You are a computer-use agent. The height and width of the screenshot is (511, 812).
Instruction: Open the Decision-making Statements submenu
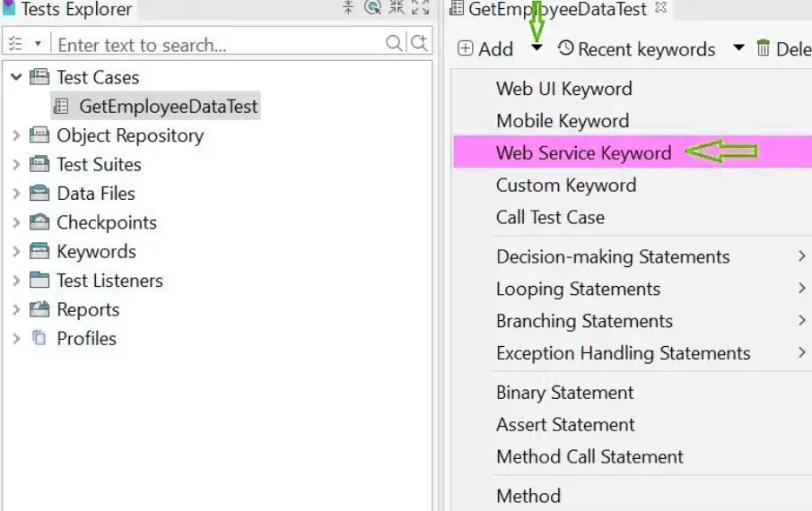tap(613, 257)
